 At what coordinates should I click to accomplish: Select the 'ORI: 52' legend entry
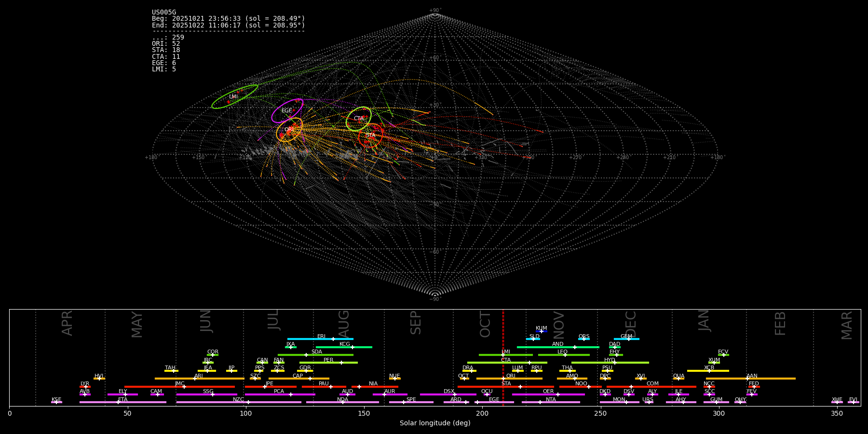(x=166, y=44)
